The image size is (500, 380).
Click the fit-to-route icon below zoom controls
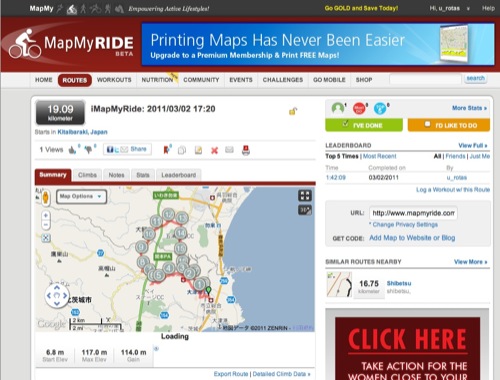pos(46,238)
